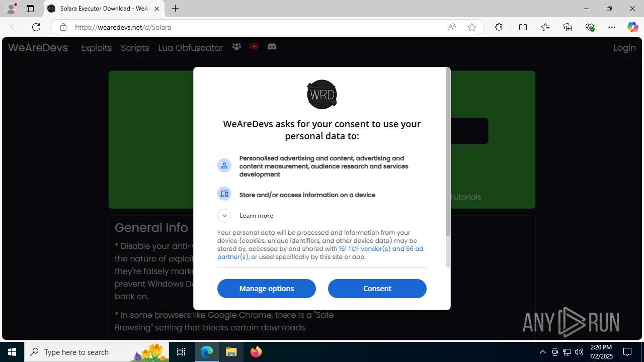Open the Scripts menu item

click(135, 48)
